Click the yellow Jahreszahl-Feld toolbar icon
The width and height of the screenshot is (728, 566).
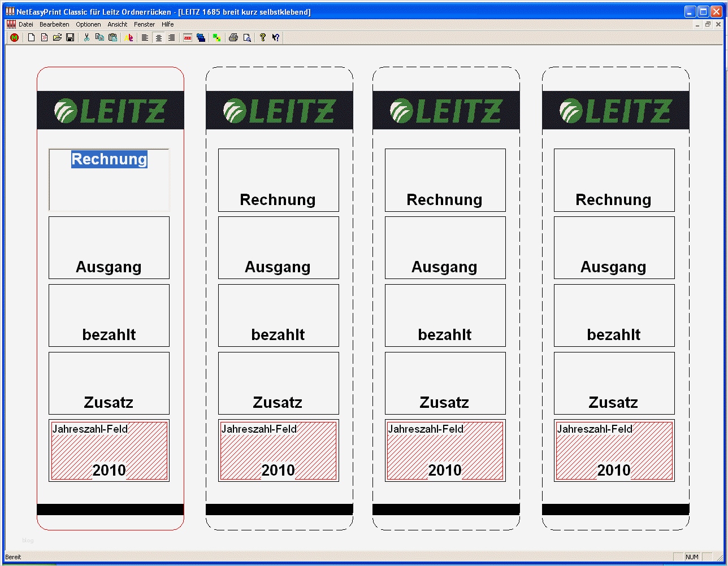tap(216, 37)
